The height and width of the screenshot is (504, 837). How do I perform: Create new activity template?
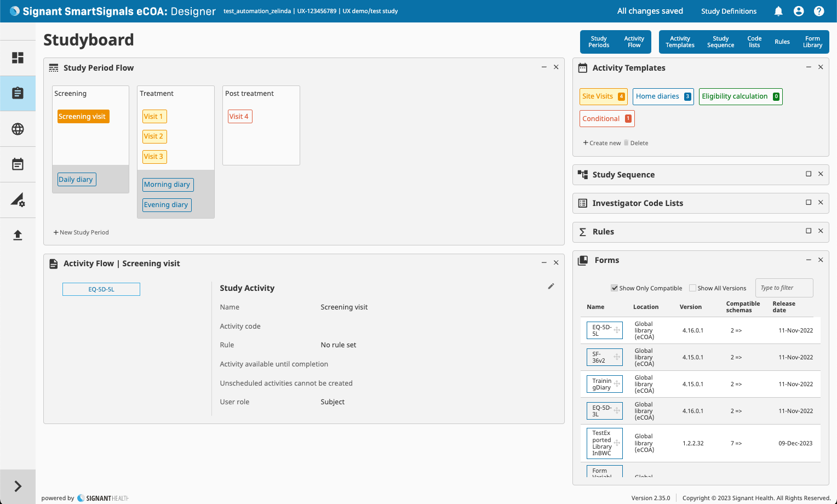tap(601, 143)
